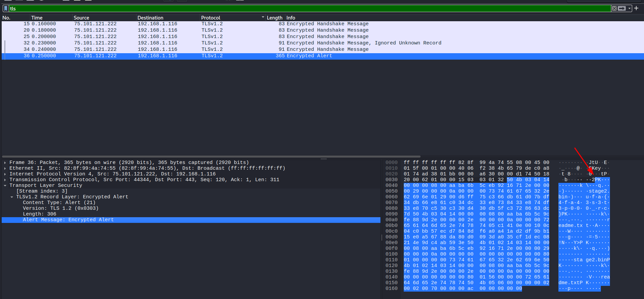The width and height of the screenshot is (644, 299).
Task: Click the 'ge2.binP' ASCII text in bytes pane
Action: pos(598,260)
